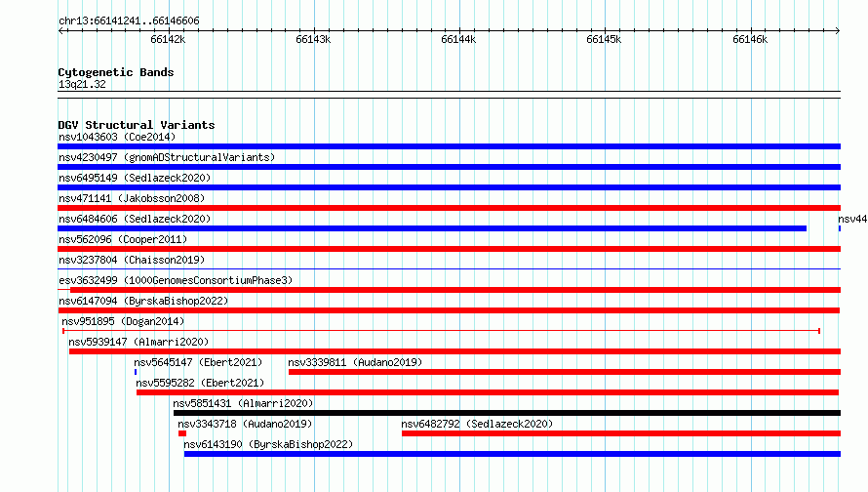
Task: Click small red block under nsv3343718
Action: [x=182, y=433]
